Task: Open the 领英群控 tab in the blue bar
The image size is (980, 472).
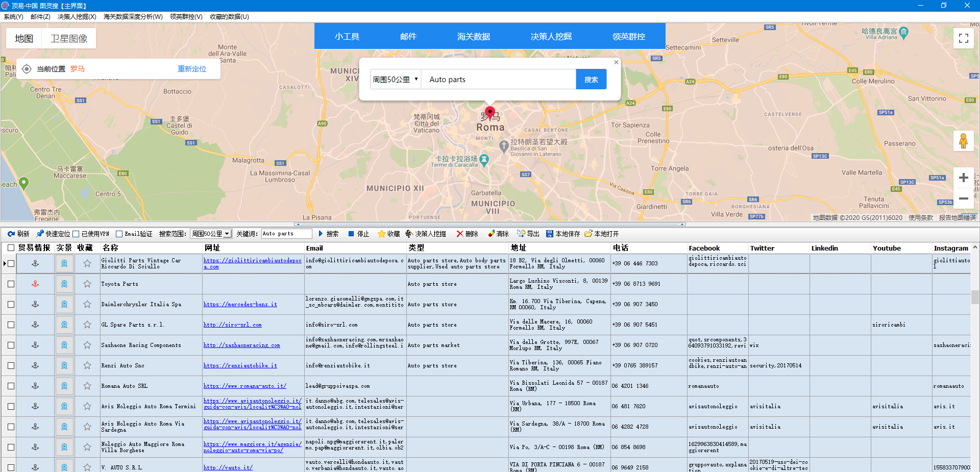Action: click(629, 36)
